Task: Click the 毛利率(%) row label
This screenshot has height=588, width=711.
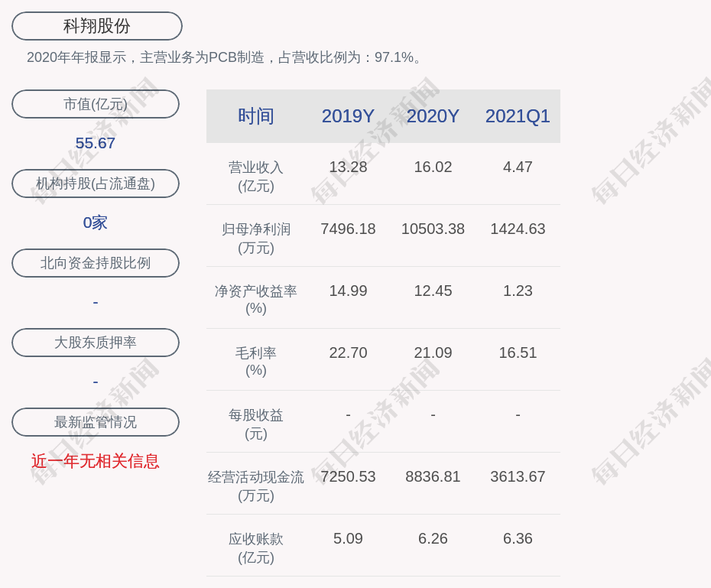Action: pyautogui.click(x=255, y=361)
